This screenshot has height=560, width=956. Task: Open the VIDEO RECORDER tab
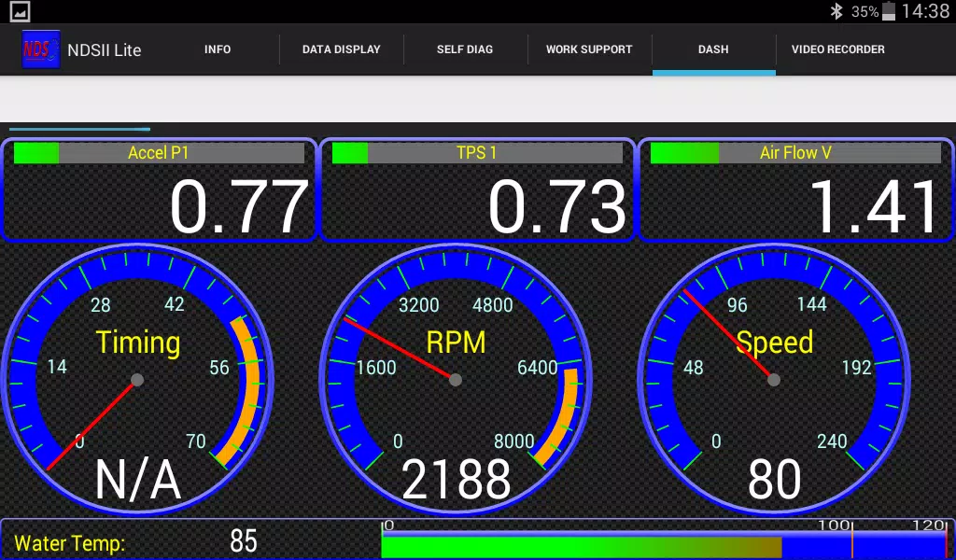pyautogui.click(x=837, y=49)
